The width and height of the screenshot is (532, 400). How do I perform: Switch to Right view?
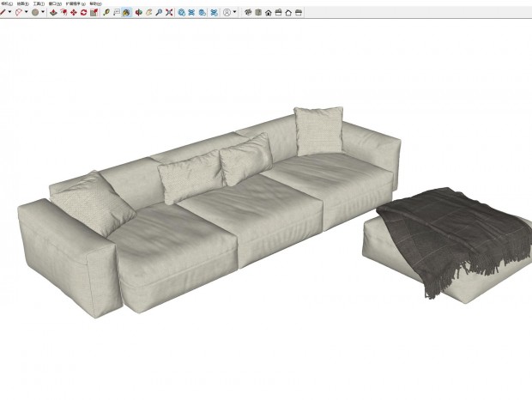(279, 13)
